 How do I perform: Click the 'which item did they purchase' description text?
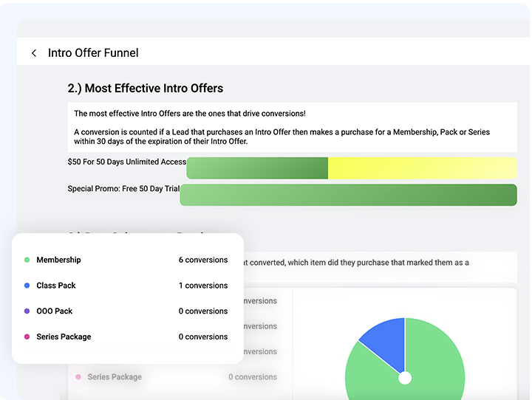point(356,263)
